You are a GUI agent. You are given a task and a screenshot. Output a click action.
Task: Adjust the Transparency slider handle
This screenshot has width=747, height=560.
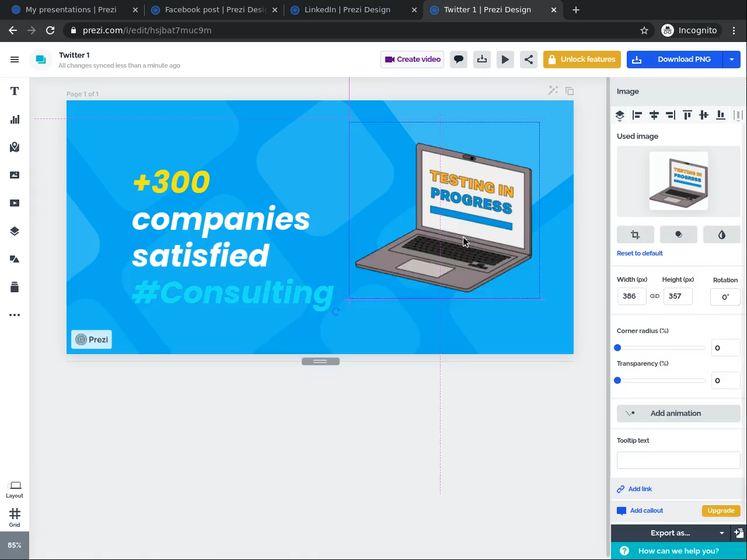[617, 380]
